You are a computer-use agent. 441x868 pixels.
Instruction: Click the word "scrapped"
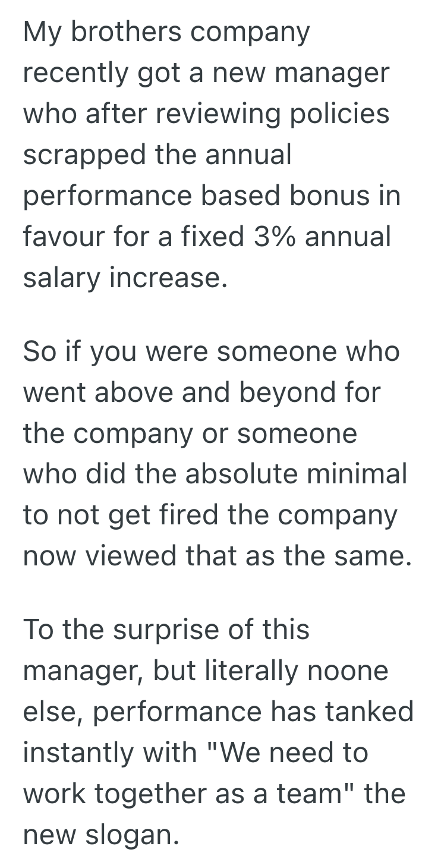(84, 155)
